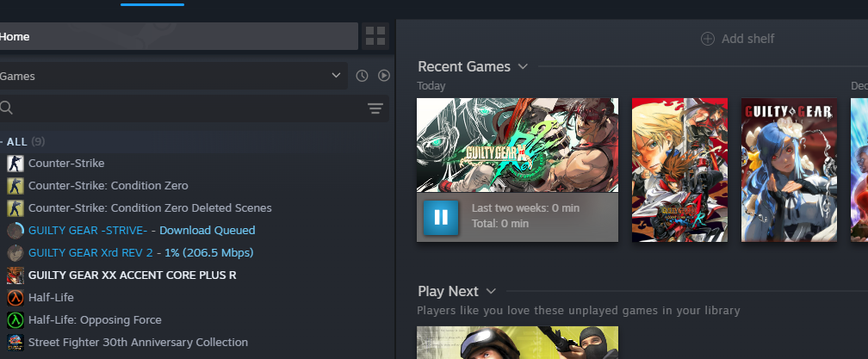Click the green Opposing Force lambda icon

coord(15,319)
